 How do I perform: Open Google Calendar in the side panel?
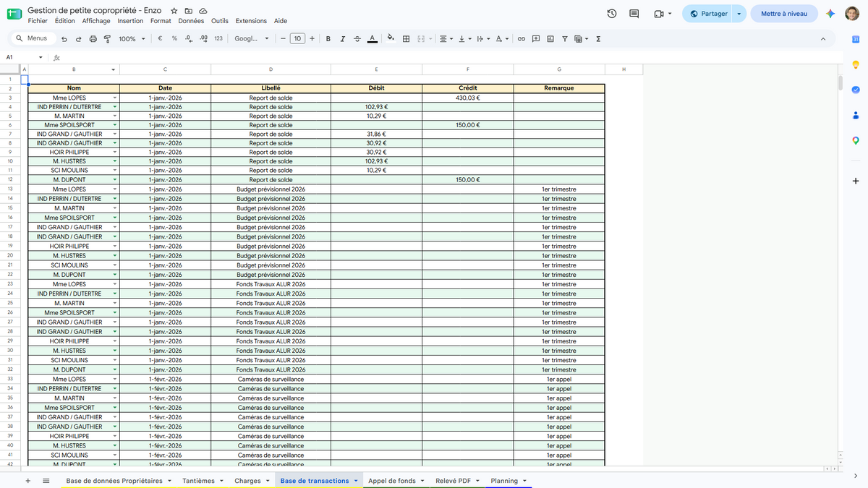(856, 39)
